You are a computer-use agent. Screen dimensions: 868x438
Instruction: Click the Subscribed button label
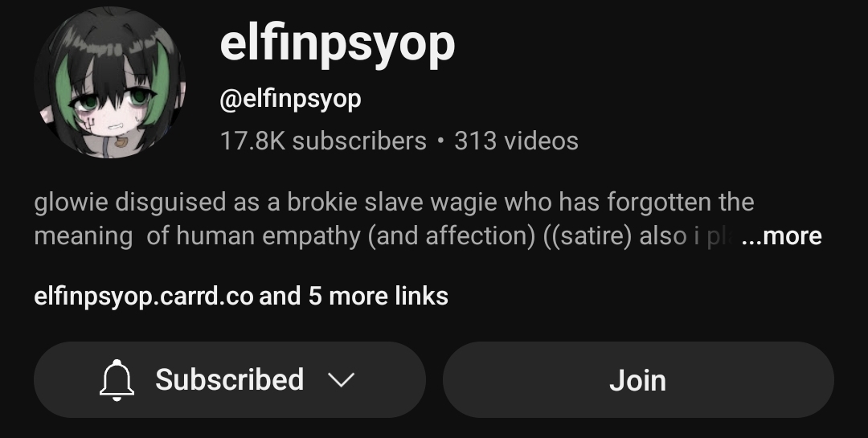pos(229,380)
